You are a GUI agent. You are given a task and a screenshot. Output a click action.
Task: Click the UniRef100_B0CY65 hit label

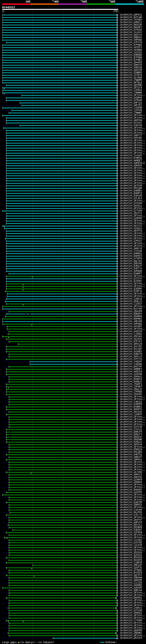(131, 308)
